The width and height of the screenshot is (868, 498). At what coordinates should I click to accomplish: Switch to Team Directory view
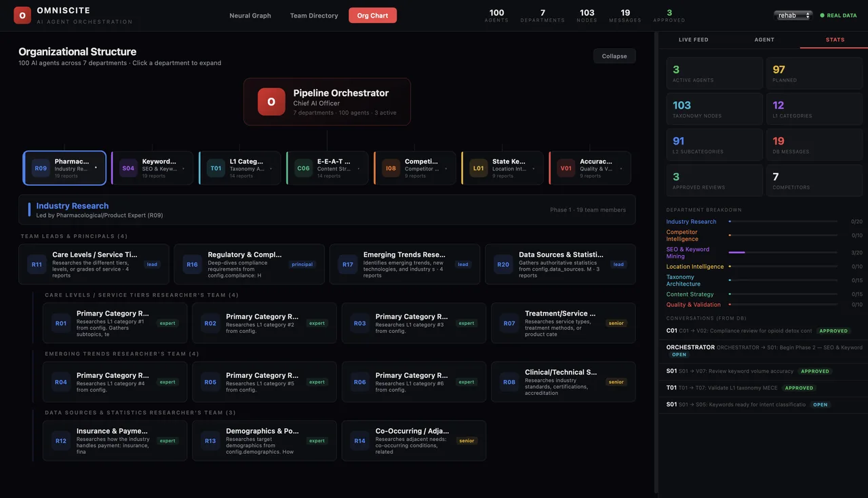314,16
